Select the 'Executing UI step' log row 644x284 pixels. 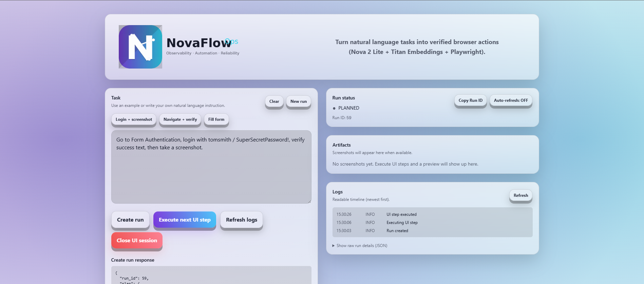pos(433,223)
